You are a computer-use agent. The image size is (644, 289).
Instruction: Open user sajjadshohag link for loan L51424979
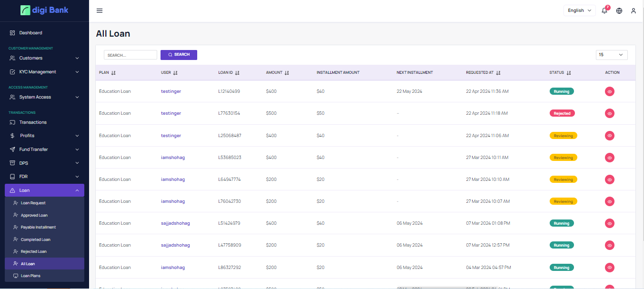pyautogui.click(x=175, y=223)
